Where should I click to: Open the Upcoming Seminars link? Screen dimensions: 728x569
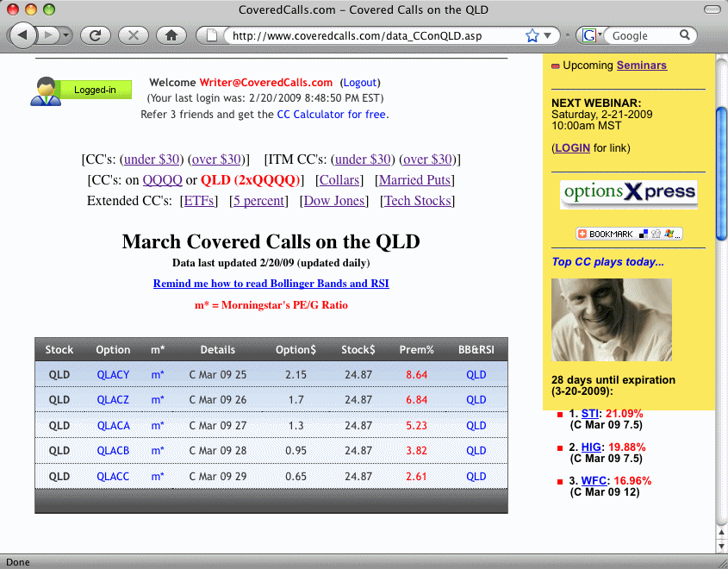[x=642, y=66]
